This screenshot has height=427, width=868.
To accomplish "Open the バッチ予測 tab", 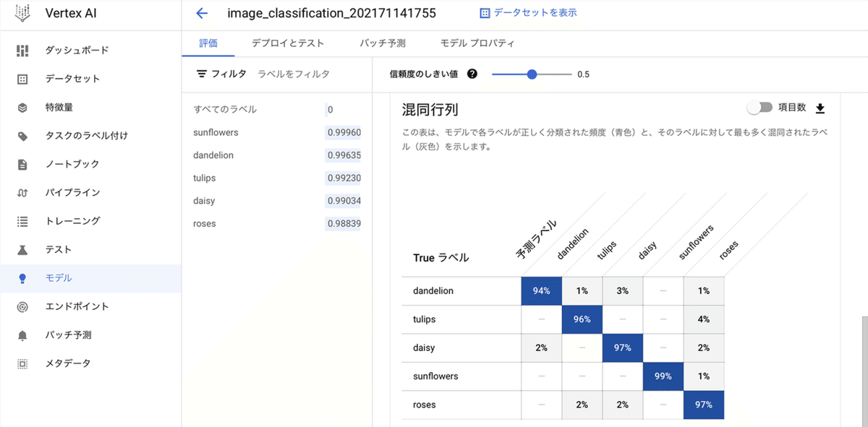I will (x=383, y=43).
